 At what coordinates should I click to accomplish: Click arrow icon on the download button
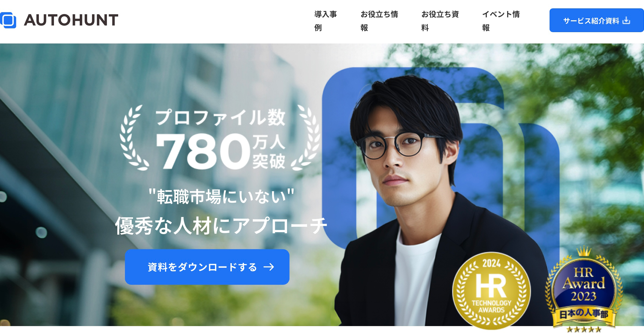click(x=269, y=267)
